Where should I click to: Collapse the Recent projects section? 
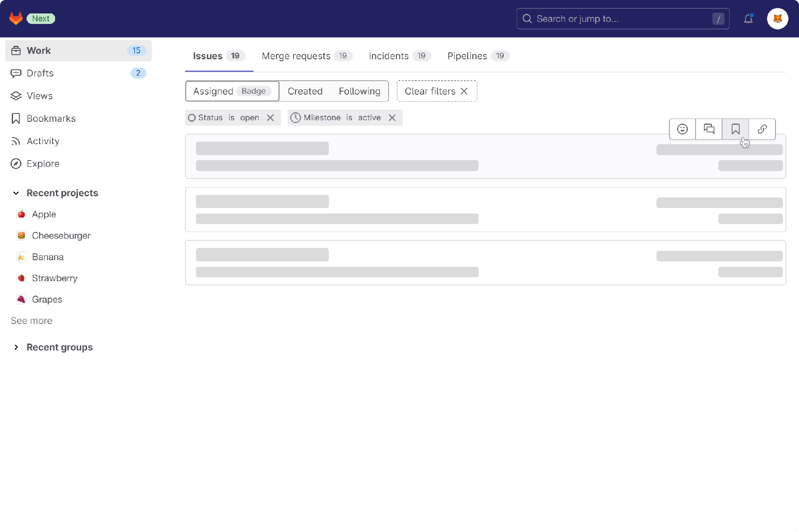click(x=16, y=193)
